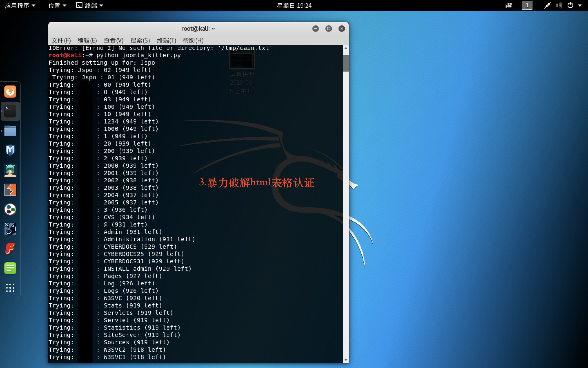Open the three-colored-dots circle dock icon
This screenshot has width=588, height=368.
tap(10, 209)
